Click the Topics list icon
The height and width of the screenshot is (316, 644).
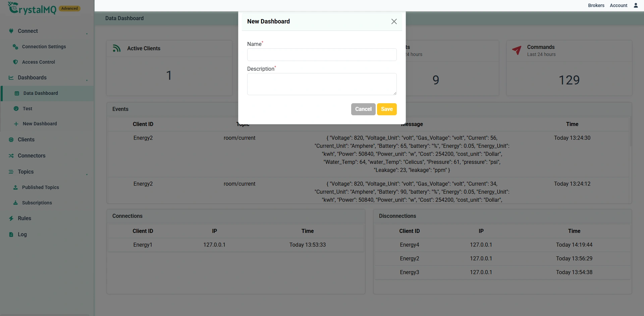11,172
